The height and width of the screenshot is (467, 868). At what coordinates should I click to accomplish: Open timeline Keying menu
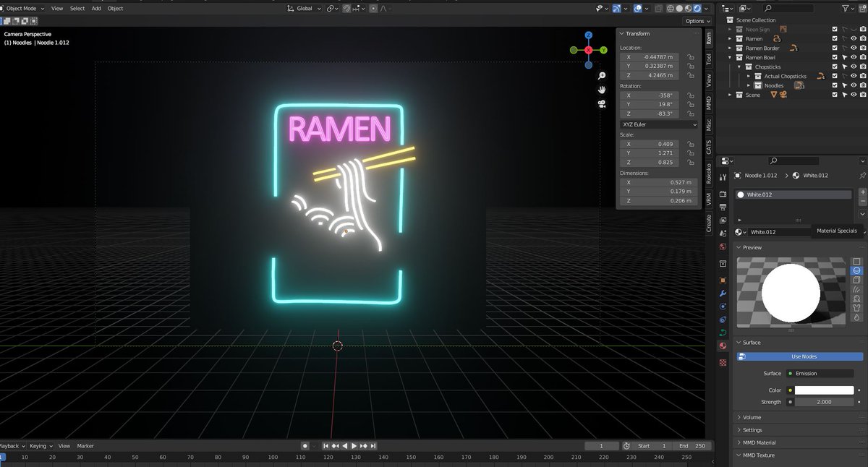[x=40, y=446]
